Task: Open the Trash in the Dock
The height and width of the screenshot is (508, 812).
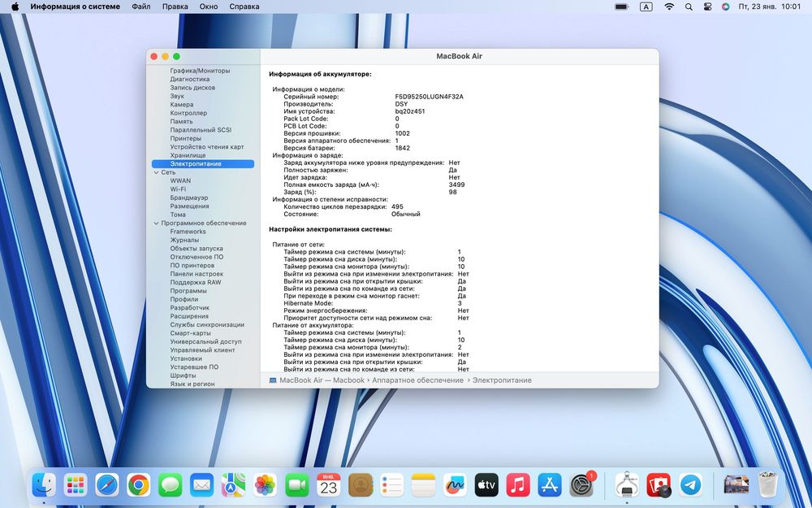Action: 767,486
